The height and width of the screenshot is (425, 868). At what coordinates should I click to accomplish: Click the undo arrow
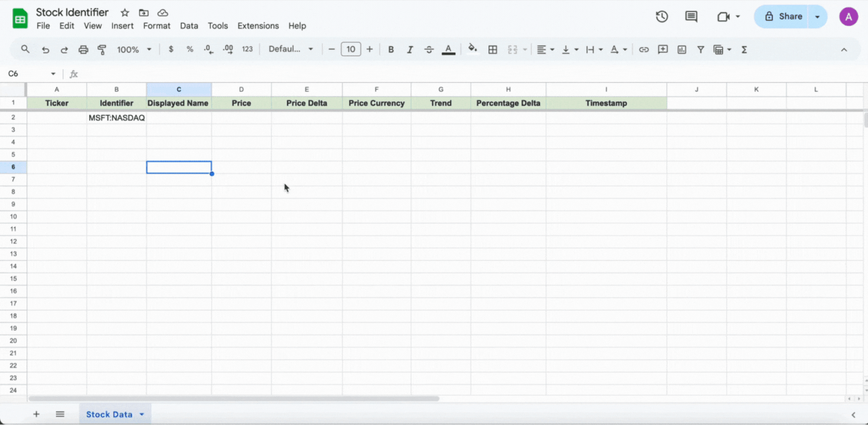tap(45, 50)
